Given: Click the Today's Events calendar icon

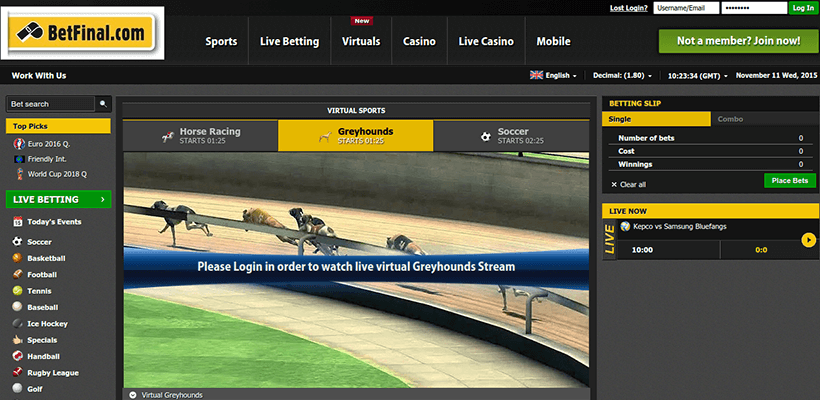Looking at the screenshot, I should pos(18,222).
